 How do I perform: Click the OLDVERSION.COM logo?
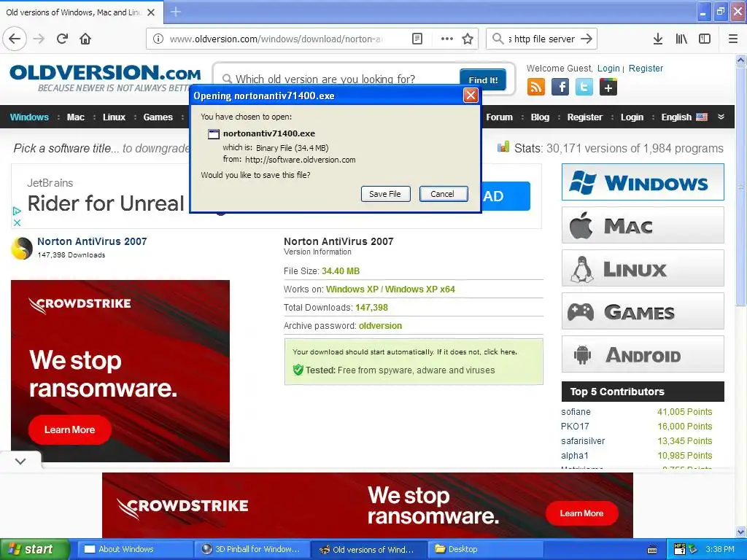coord(105,77)
